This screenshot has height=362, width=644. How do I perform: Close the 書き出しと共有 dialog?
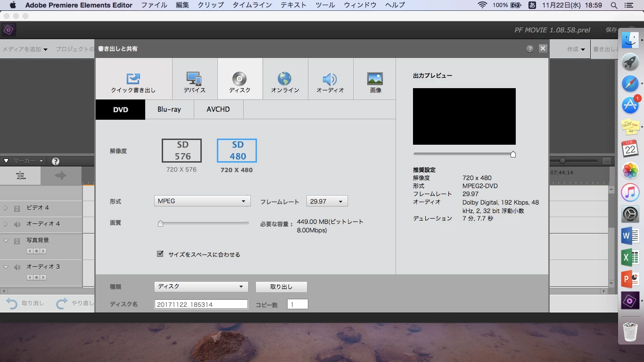(x=543, y=49)
